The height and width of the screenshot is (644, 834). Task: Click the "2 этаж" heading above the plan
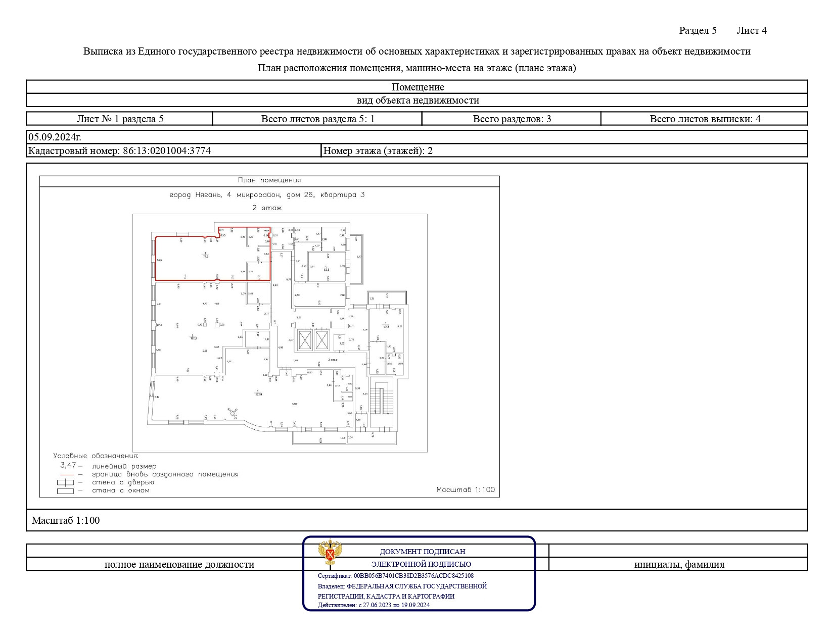pos(267,208)
